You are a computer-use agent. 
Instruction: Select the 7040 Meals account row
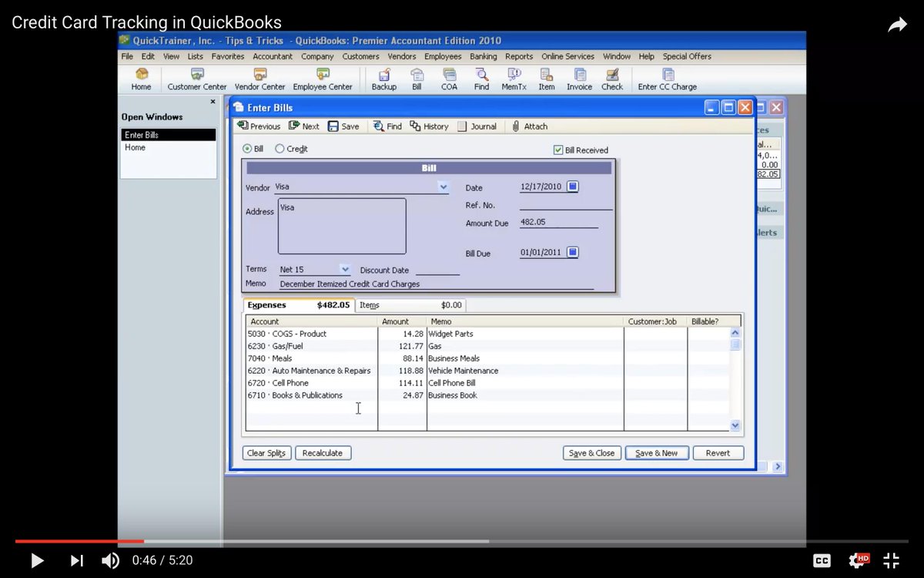(311, 358)
